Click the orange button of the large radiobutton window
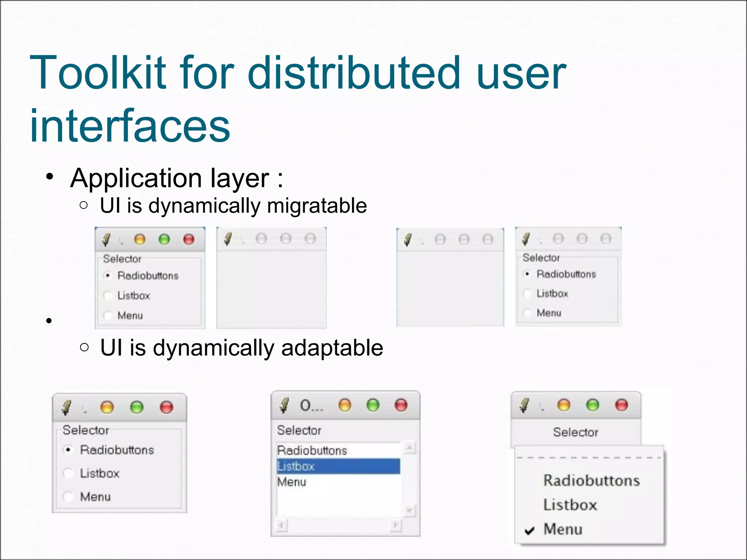 tap(107, 407)
